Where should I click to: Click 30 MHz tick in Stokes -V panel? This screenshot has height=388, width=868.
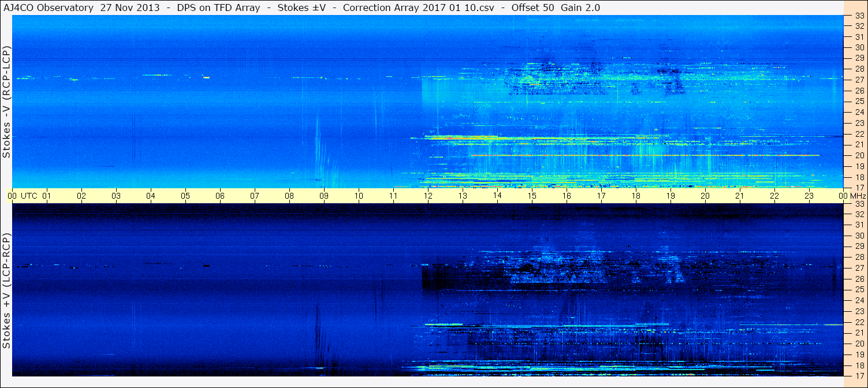tap(859, 47)
